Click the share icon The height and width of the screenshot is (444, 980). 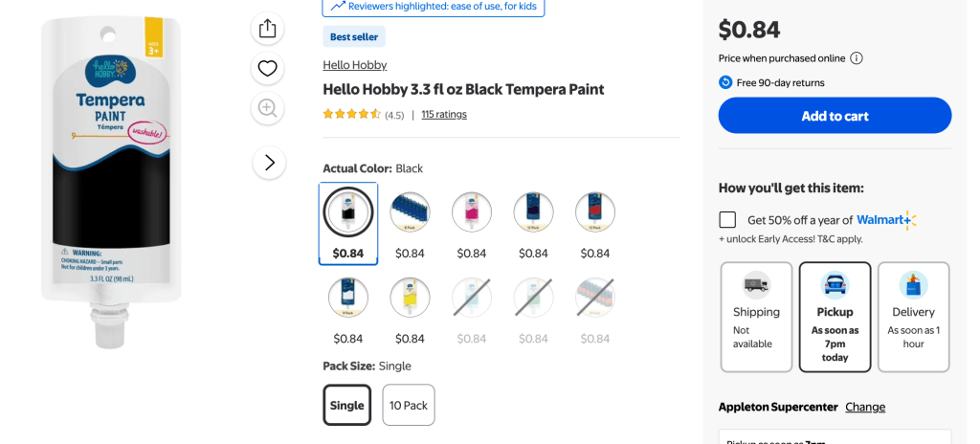click(268, 29)
